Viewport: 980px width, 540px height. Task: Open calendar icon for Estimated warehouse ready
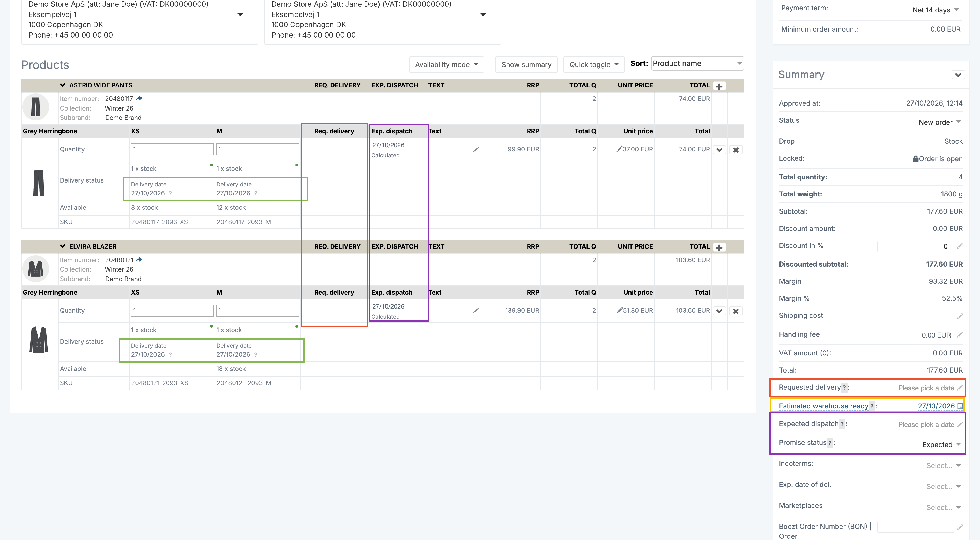pos(960,406)
